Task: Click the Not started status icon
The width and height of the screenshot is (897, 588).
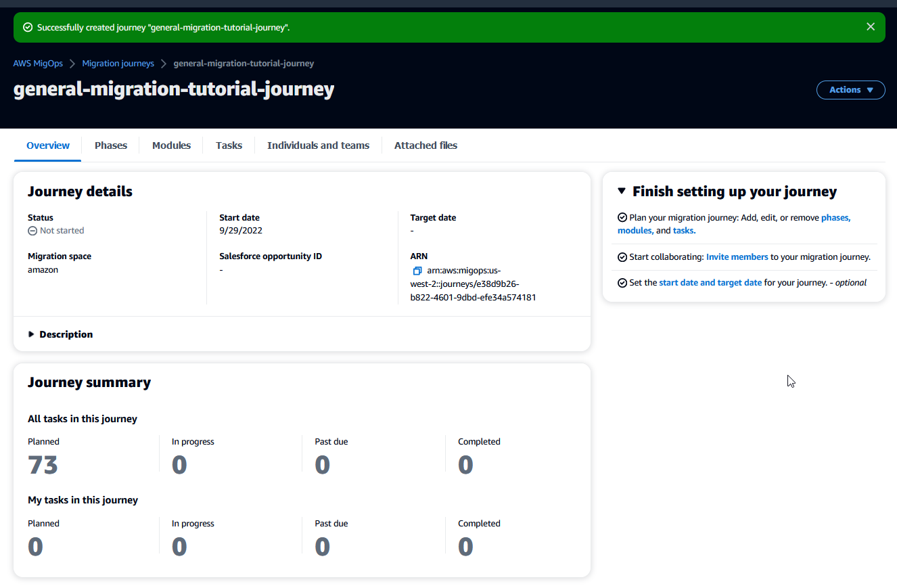Action: tap(32, 231)
